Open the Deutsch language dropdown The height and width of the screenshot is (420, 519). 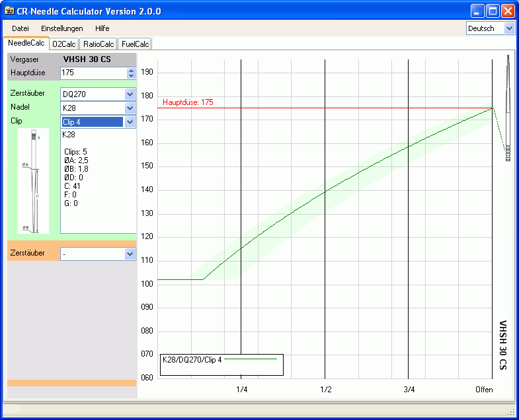(x=509, y=28)
